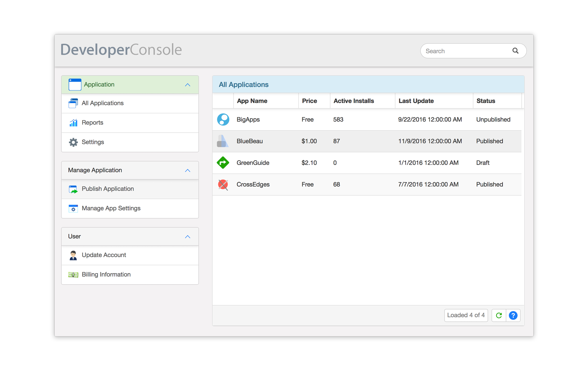Collapse the User section chevron
The width and height of the screenshot is (588, 372).
[x=188, y=237]
